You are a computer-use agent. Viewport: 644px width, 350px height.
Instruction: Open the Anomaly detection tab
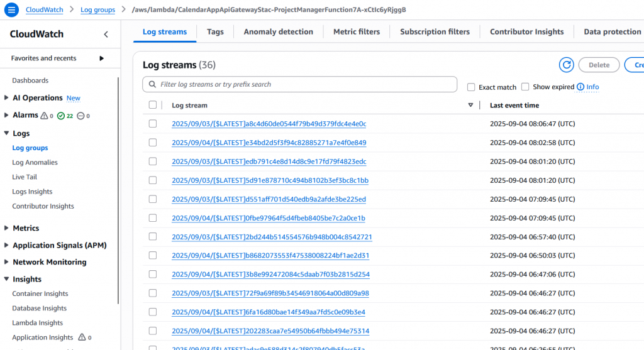(279, 31)
